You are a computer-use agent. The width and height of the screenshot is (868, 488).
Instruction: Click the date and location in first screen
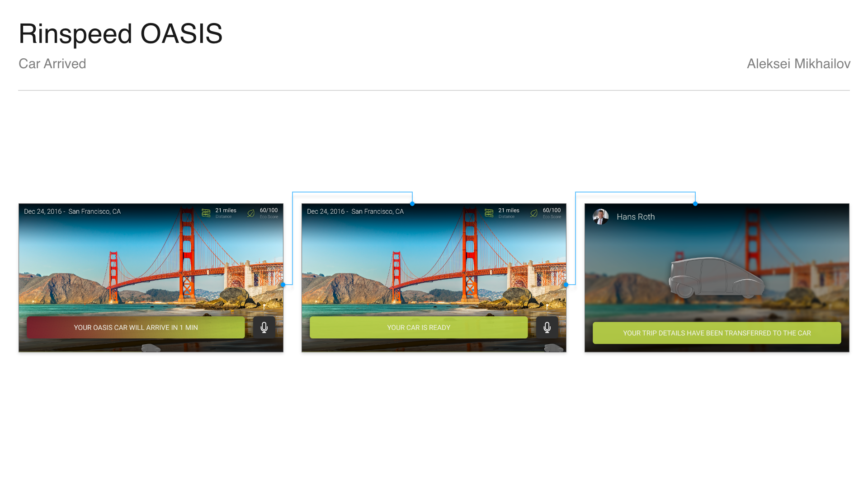pyautogui.click(x=72, y=211)
